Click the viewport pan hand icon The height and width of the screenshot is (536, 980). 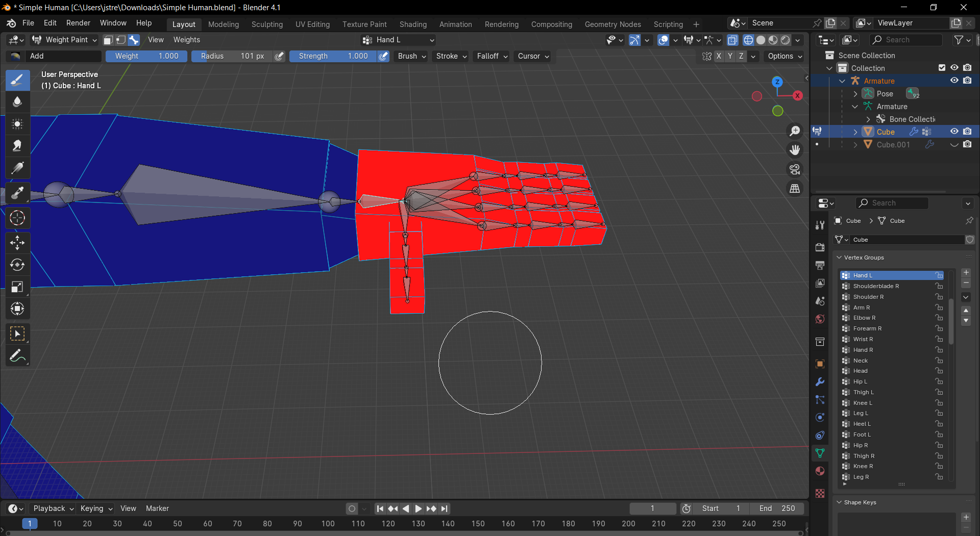point(795,150)
